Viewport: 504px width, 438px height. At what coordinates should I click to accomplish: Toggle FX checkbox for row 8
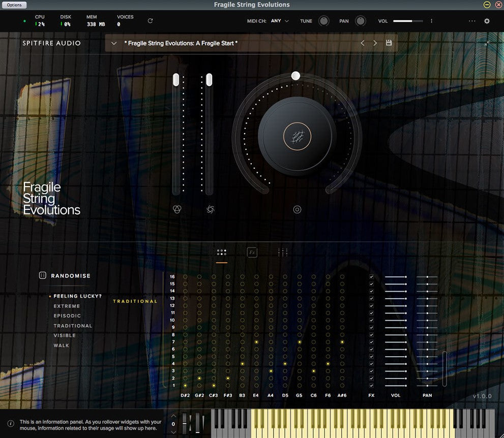371,335
